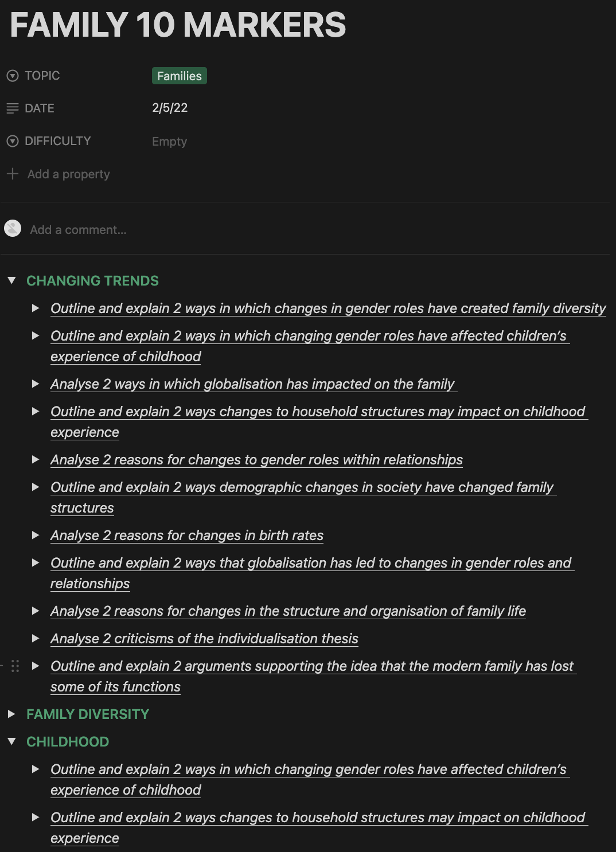This screenshot has height=852, width=616.
Task: Collapse the CHANGING TRENDS toggle section
Action: tap(11, 280)
